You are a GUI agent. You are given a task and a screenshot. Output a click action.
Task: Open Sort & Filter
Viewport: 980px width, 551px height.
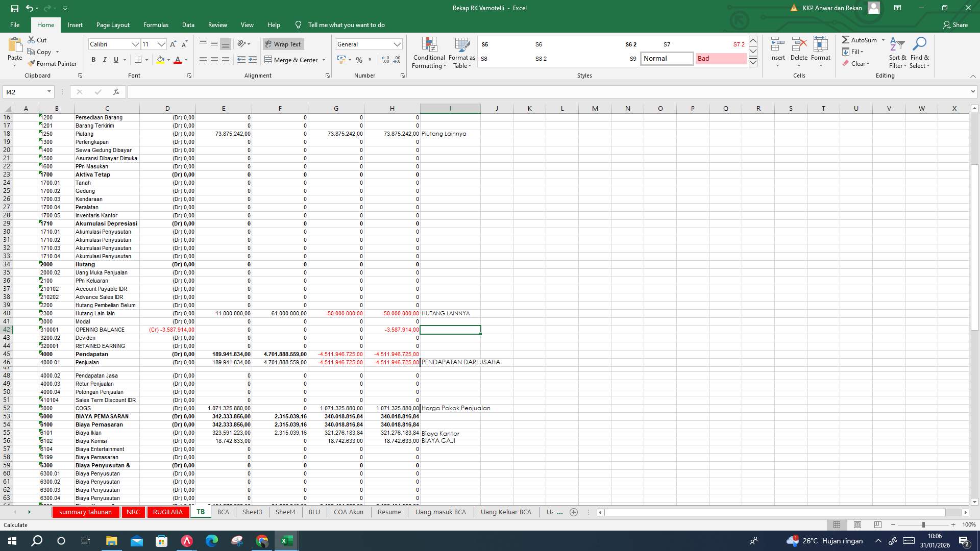[897, 53]
